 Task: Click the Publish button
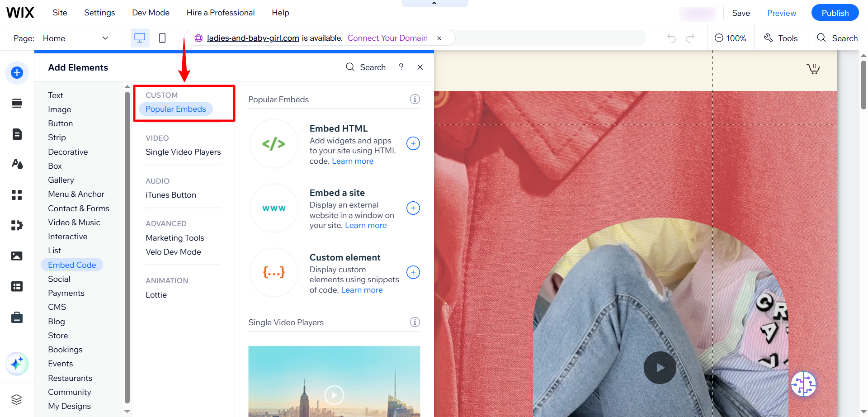click(x=835, y=13)
